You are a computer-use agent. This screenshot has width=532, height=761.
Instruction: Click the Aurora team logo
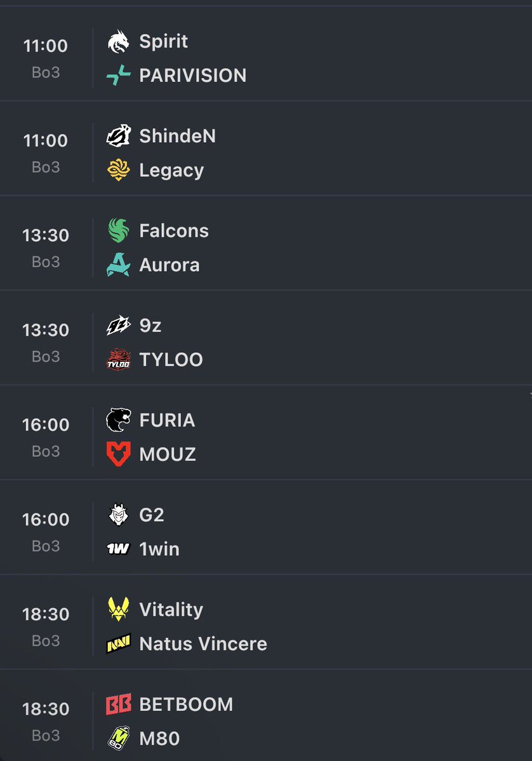119,265
